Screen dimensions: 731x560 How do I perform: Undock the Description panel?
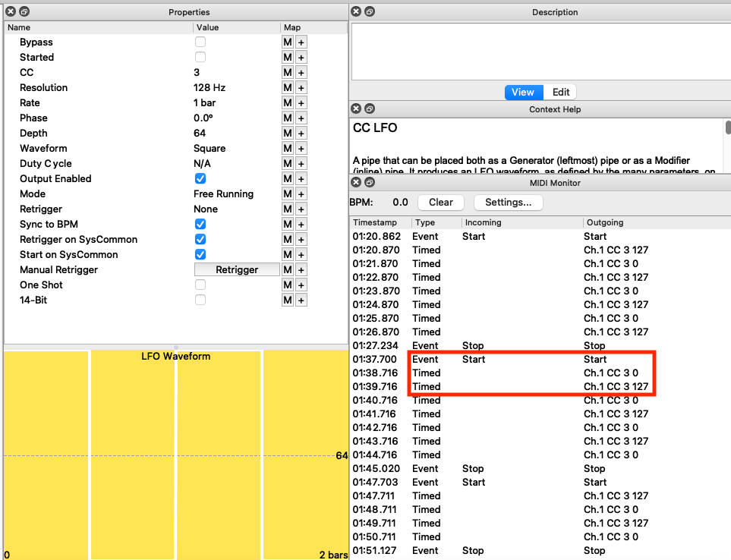point(370,11)
